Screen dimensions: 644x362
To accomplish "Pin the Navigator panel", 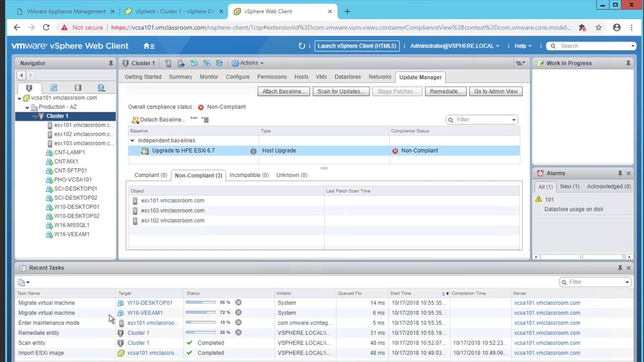I will coord(111,63).
